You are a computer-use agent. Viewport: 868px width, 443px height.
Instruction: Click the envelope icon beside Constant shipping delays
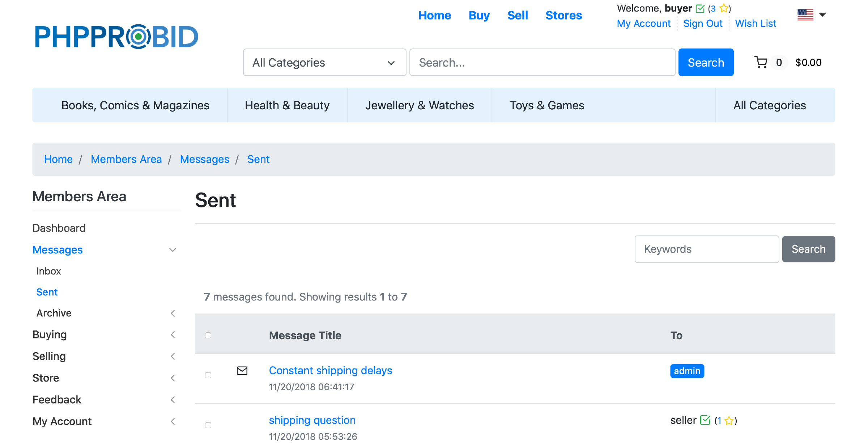[242, 371]
